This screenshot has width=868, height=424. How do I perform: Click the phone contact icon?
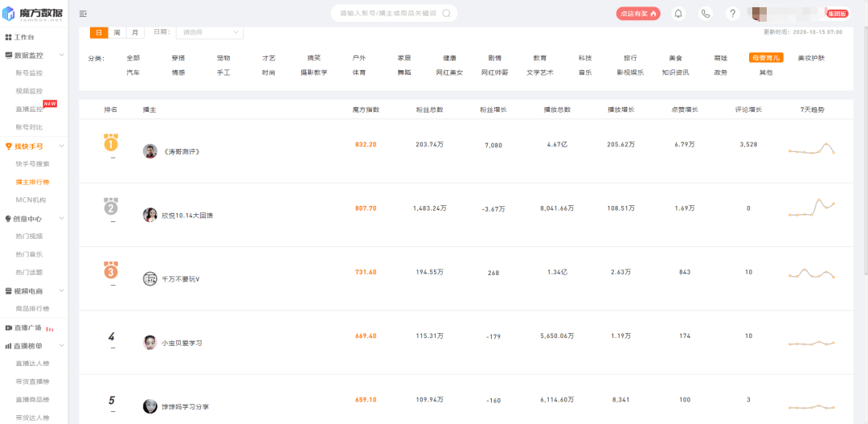pos(705,14)
